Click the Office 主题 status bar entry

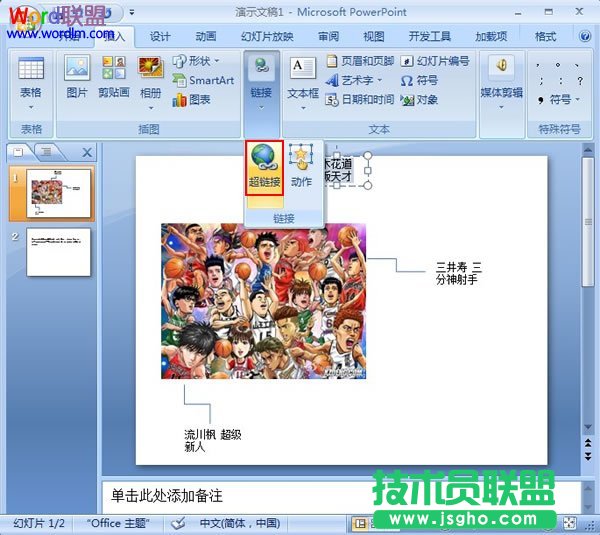[x=118, y=523]
